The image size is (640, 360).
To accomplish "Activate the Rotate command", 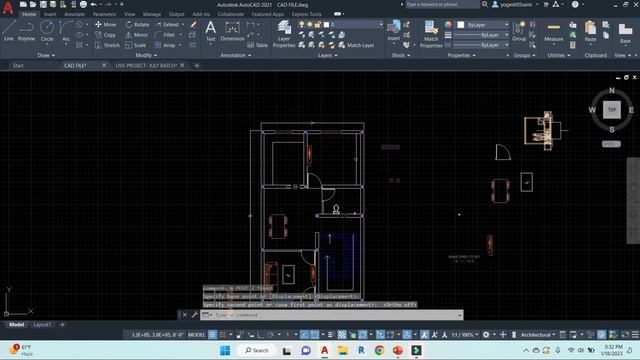I will click(x=138, y=24).
